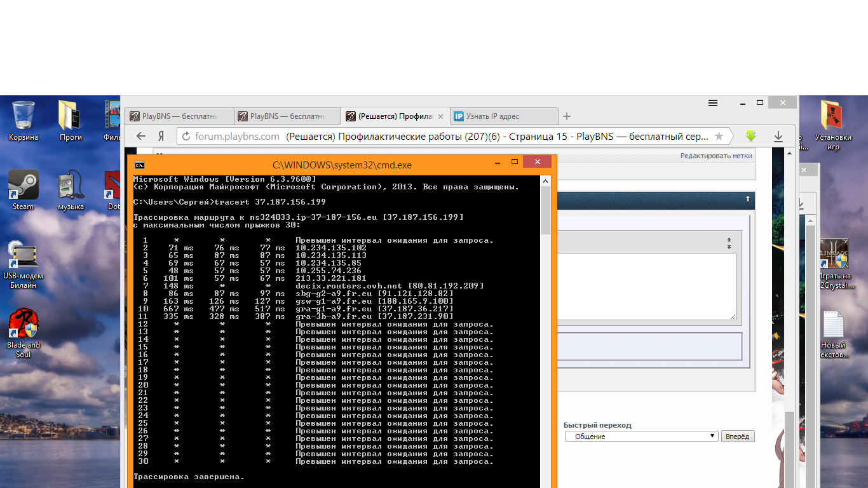The image size is (868, 488).
Task: Click the Быстрый переход label
Action: tap(597, 425)
